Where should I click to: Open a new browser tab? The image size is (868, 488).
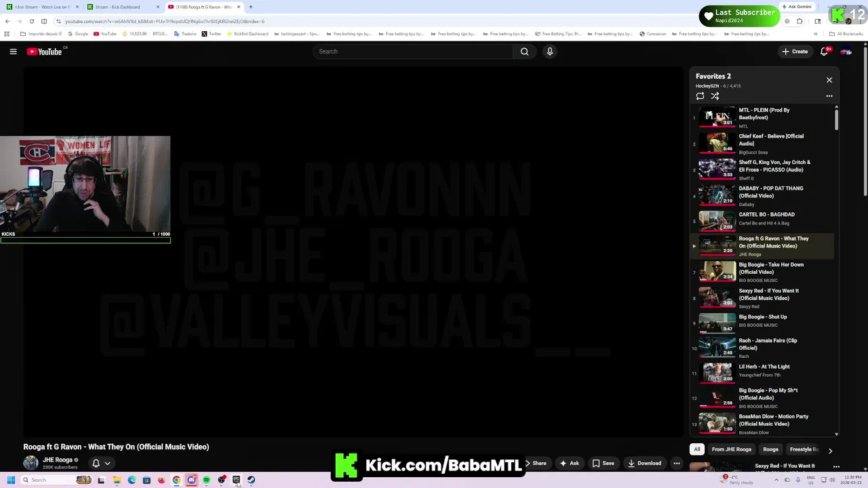point(250,7)
